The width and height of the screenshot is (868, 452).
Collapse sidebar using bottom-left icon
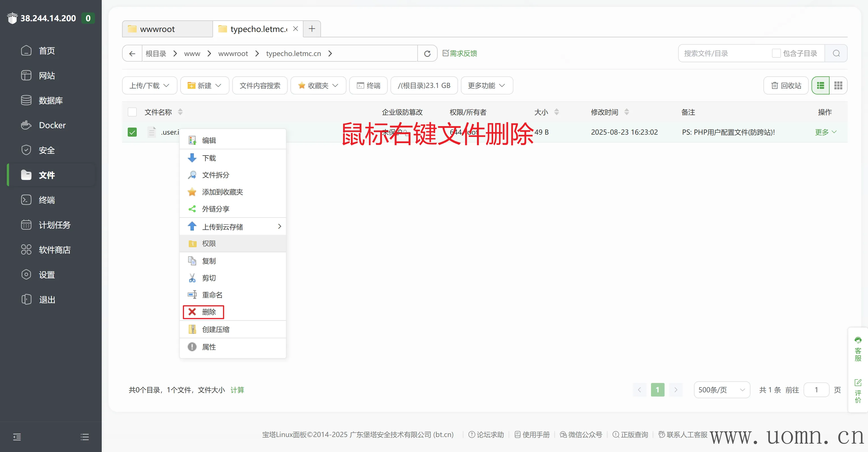click(17, 437)
